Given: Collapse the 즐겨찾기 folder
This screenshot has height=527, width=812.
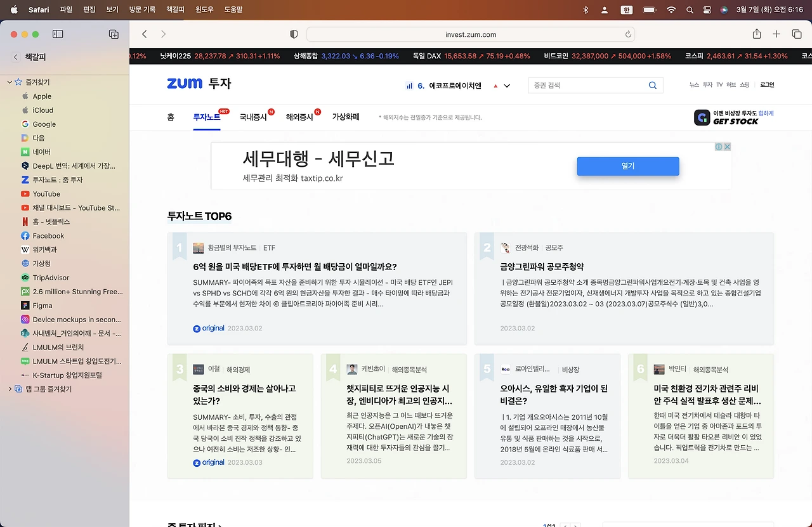Looking at the screenshot, I should click(x=10, y=82).
